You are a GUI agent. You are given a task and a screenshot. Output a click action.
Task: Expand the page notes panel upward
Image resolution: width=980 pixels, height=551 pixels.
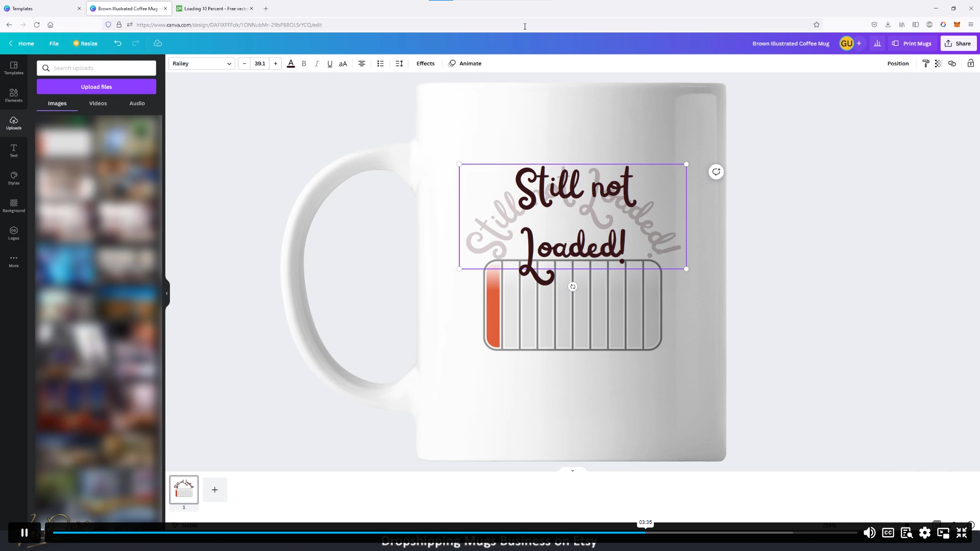click(573, 470)
